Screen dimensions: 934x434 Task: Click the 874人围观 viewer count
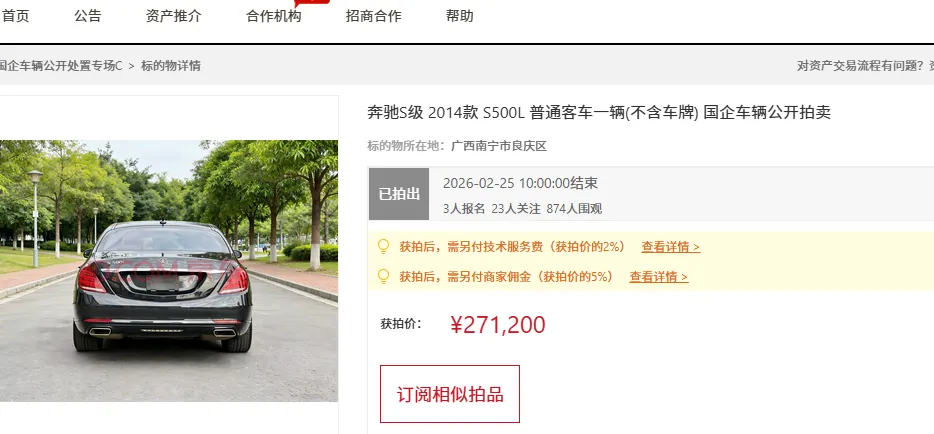click(x=574, y=208)
